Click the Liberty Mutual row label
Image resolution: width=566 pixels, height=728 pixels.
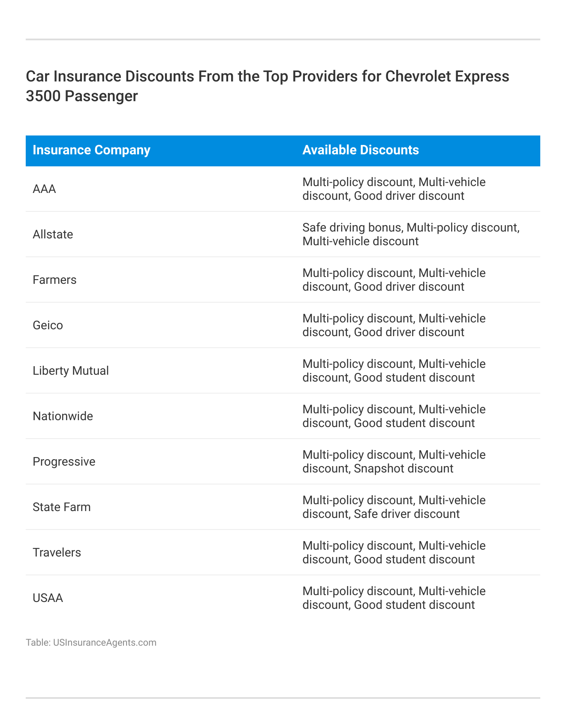click(x=71, y=371)
